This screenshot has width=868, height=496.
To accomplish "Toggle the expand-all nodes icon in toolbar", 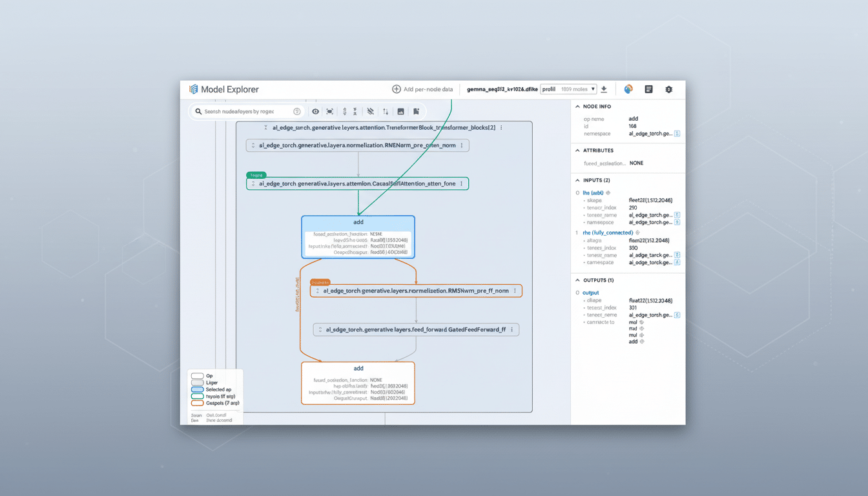I will click(345, 111).
